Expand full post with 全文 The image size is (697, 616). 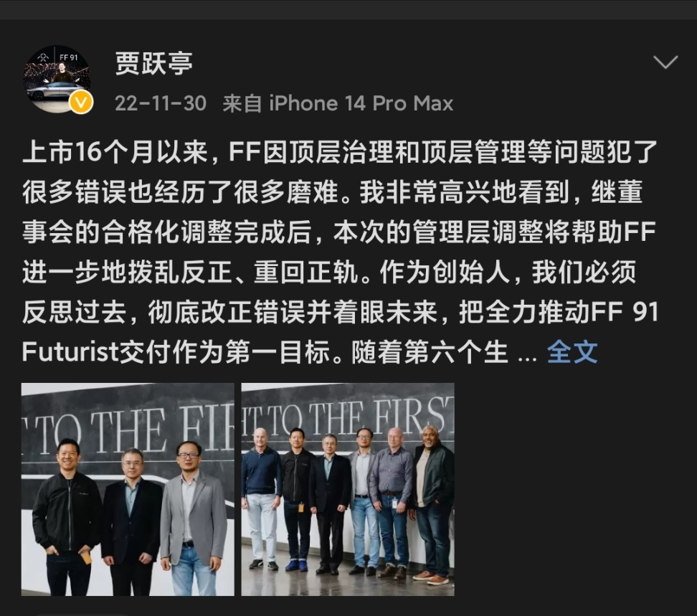tap(572, 352)
